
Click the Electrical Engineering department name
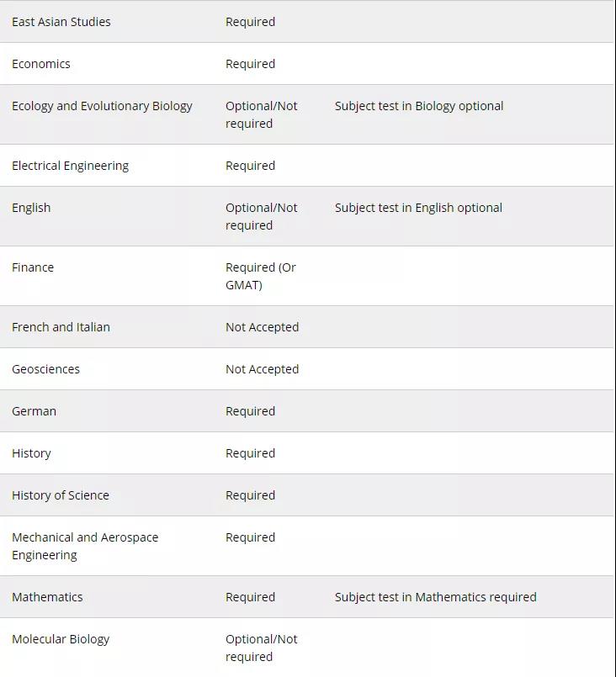point(70,166)
